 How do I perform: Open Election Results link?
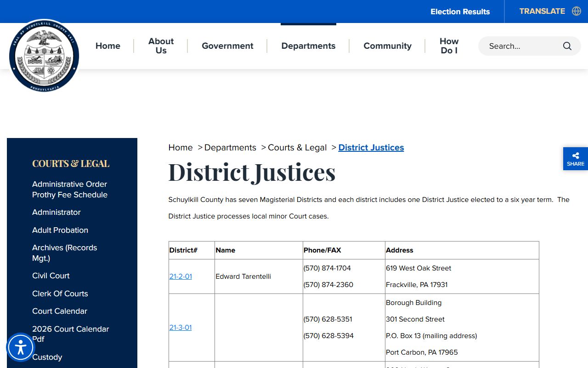click(460, 11)
